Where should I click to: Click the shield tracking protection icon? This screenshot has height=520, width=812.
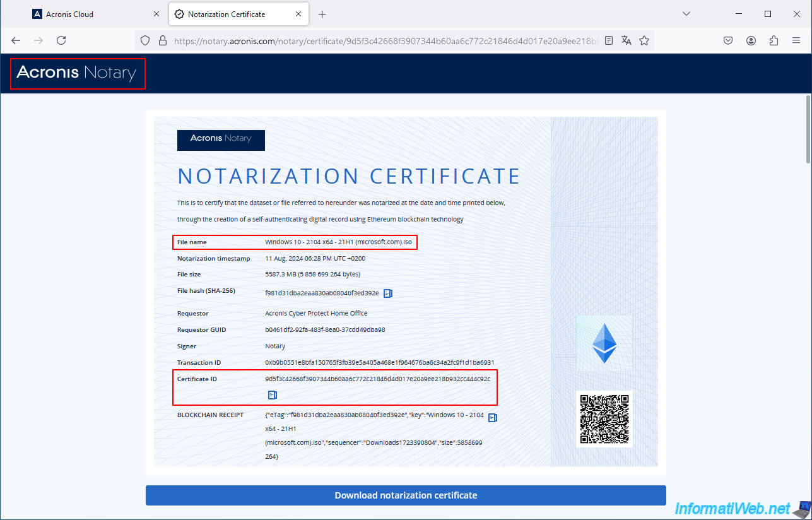(x=145, y=40)
